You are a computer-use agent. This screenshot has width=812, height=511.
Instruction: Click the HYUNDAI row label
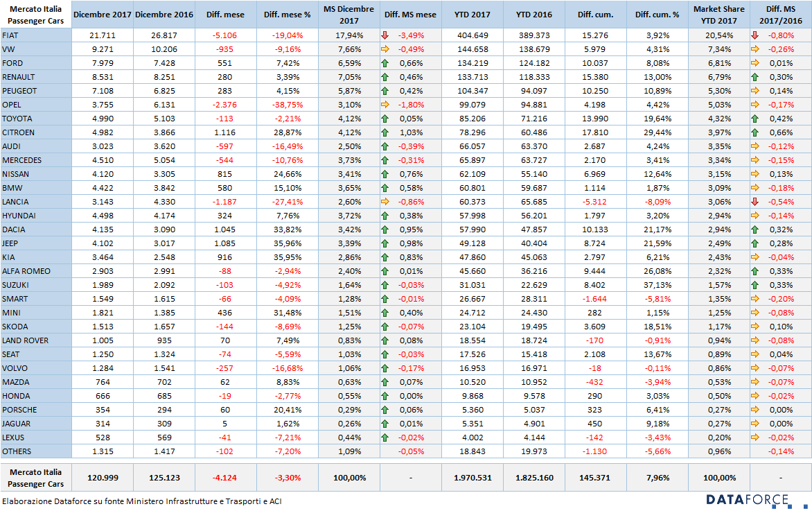[x=36, y=216]
